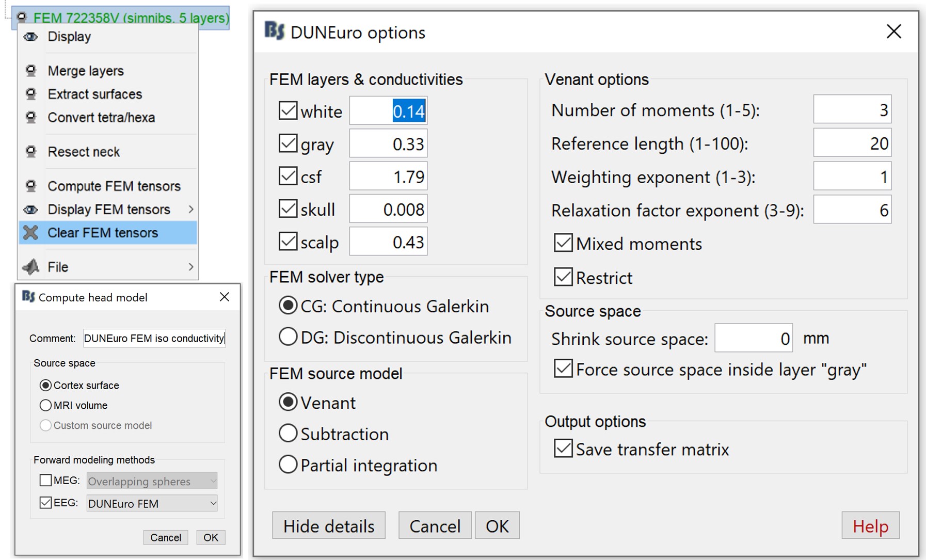Select DG: Discontinuous Galerkin solver
The width and height of the screenshot is (926, 560).
(288, 337)
